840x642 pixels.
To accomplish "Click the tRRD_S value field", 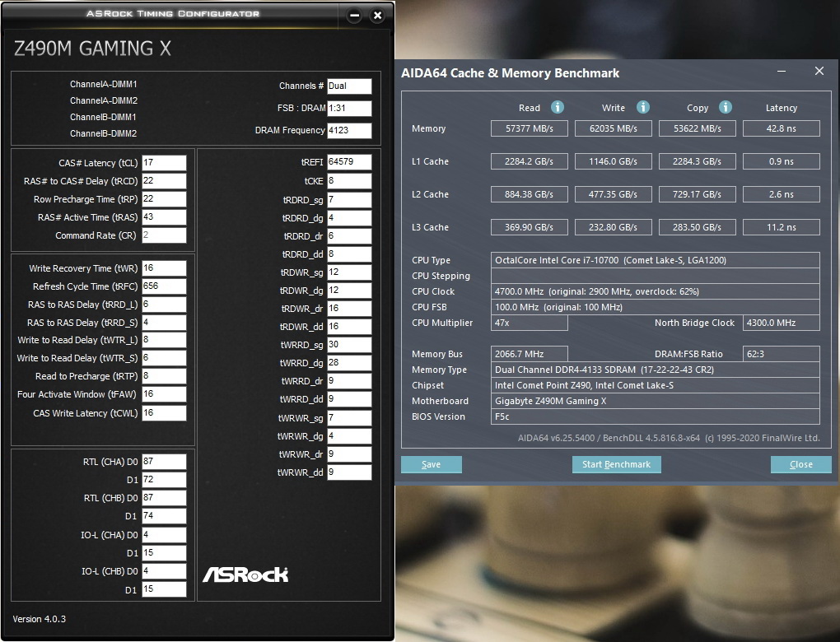I will pyautogui.click(x=164, y=323).
